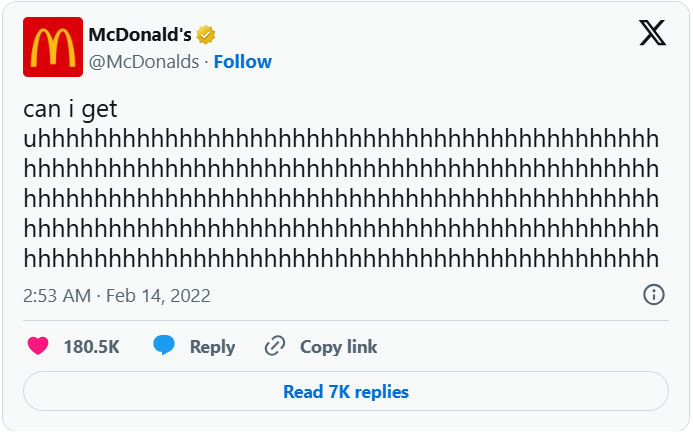Open the X logo in the corner

click(653, 34)
